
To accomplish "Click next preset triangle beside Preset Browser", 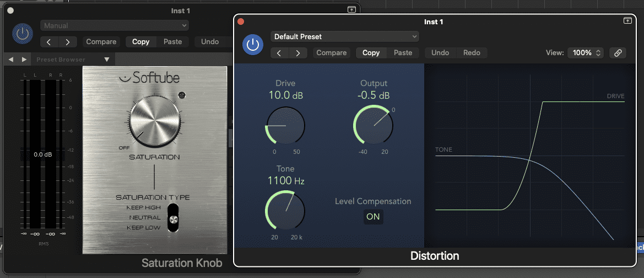I will [x=24, y=60].
